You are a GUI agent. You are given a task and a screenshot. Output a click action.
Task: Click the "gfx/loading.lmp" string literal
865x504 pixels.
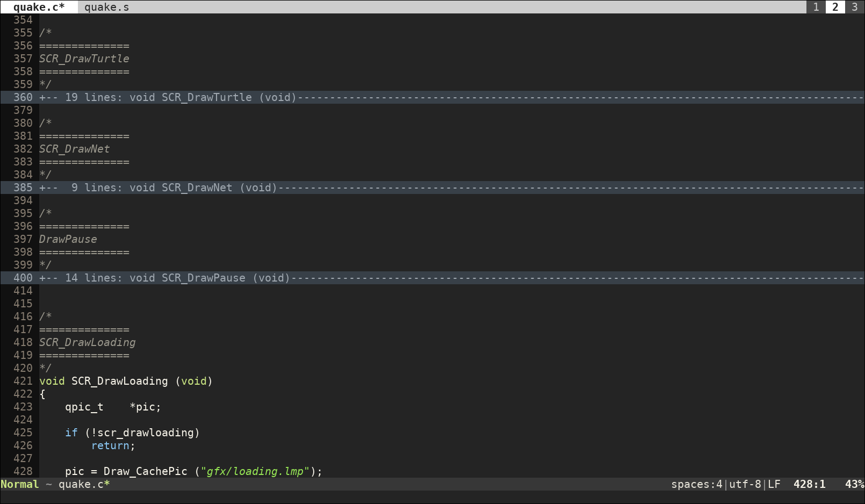pos(255,471)
